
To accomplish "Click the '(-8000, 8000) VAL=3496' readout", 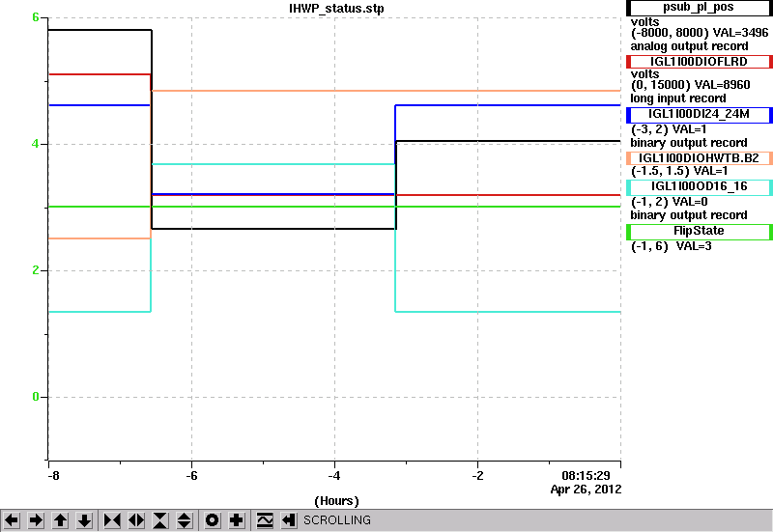I will point(700,33).
